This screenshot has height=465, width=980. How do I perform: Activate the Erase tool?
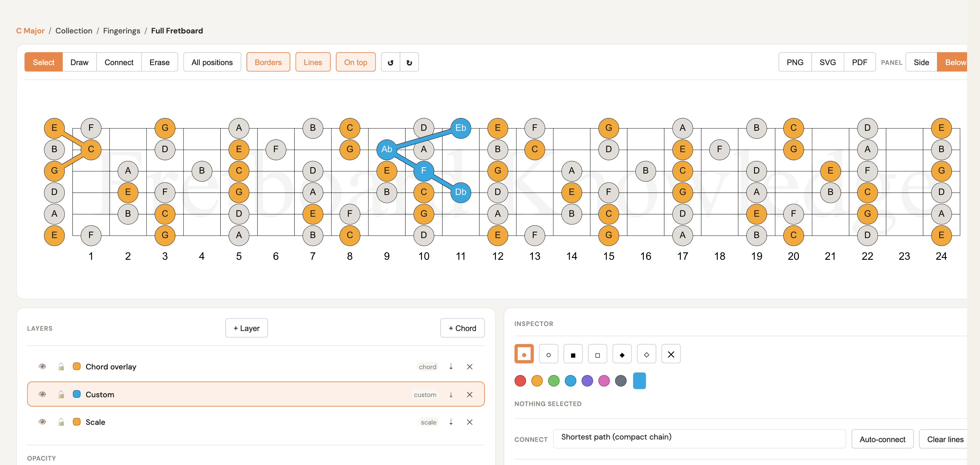[x=159, y=62]
